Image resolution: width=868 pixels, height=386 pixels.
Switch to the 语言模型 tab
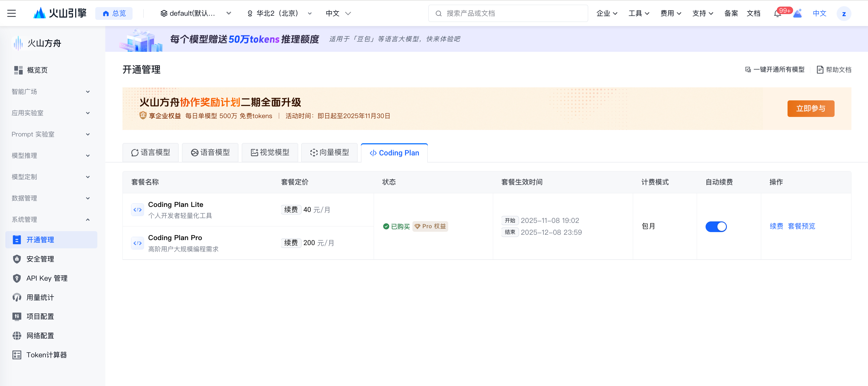pyautogui.click(x=150, y=152)
